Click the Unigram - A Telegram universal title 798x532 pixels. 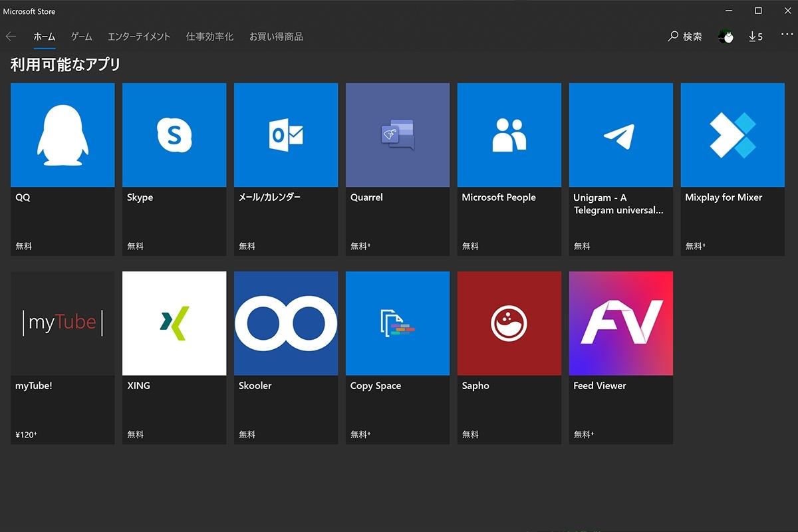pos(618,203)
